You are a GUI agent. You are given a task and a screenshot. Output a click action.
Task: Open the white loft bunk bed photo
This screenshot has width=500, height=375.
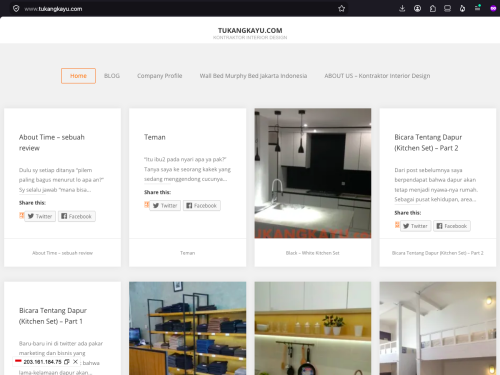click(438, 328)
